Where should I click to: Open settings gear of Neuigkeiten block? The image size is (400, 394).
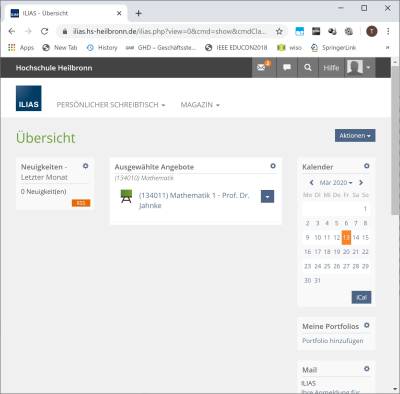(x=86, y=166)
